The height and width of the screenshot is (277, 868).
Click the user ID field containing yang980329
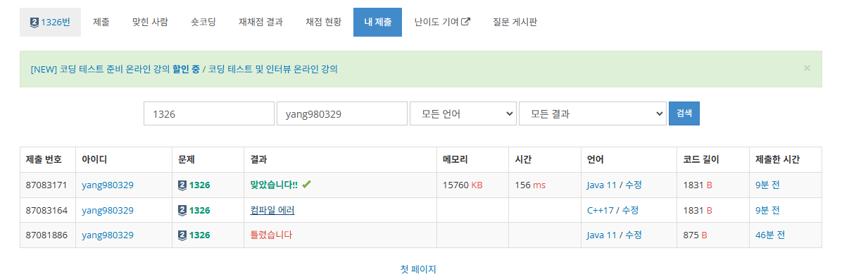coord(342,113)
